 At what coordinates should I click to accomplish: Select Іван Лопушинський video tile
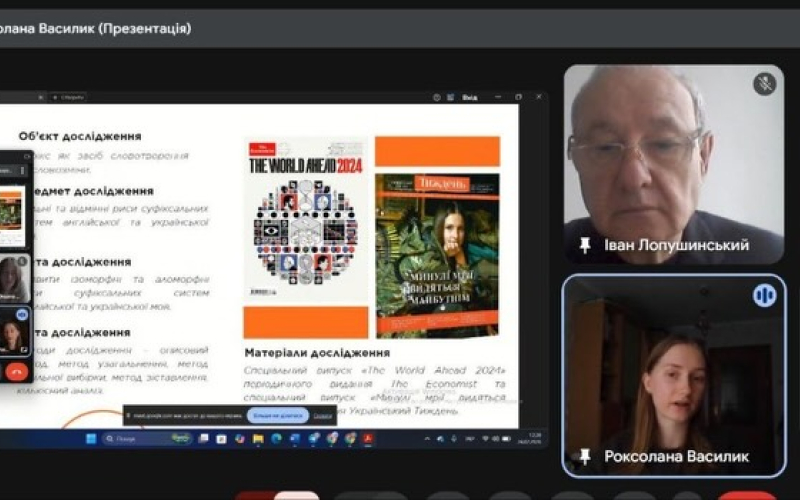tap(672, 160)
